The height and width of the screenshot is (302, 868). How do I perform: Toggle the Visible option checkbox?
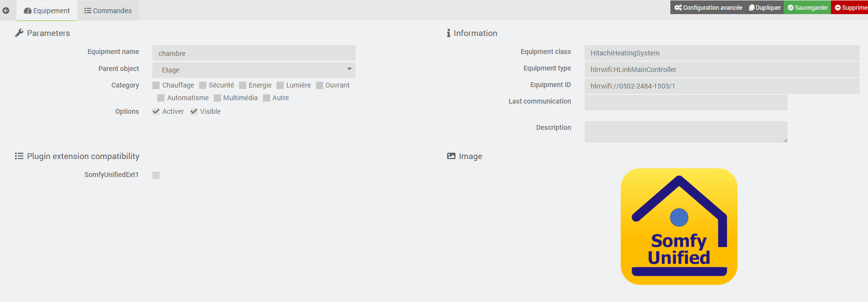pos(194,111)
